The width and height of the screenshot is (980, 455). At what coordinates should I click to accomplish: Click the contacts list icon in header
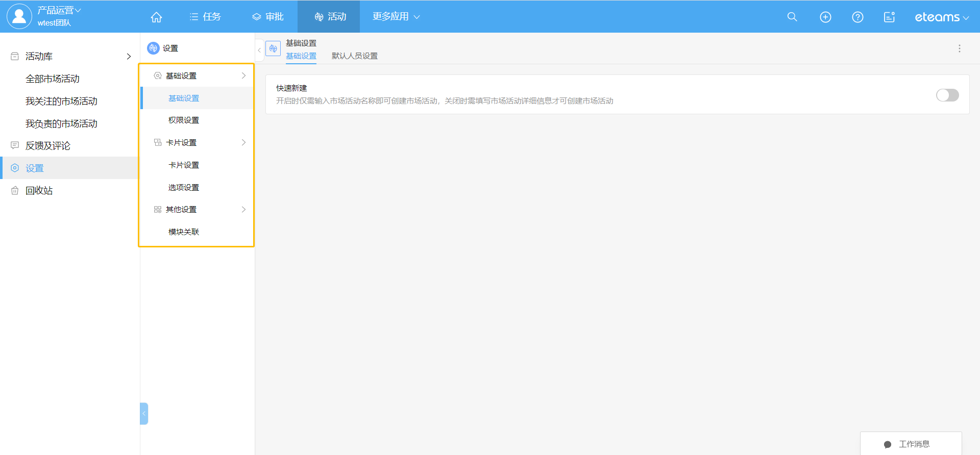click(x=889, y=17)
